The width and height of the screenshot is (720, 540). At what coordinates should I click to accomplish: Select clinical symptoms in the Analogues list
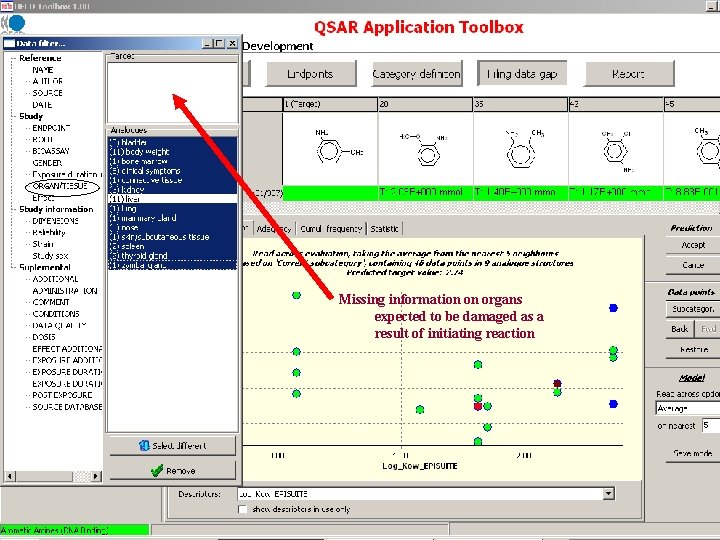pos(172,170)
